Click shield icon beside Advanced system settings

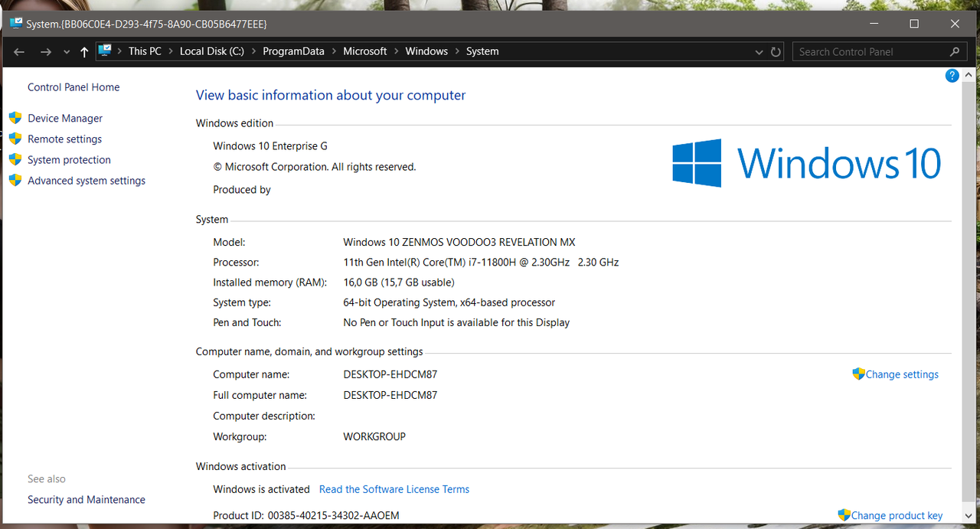click(15, 180)
